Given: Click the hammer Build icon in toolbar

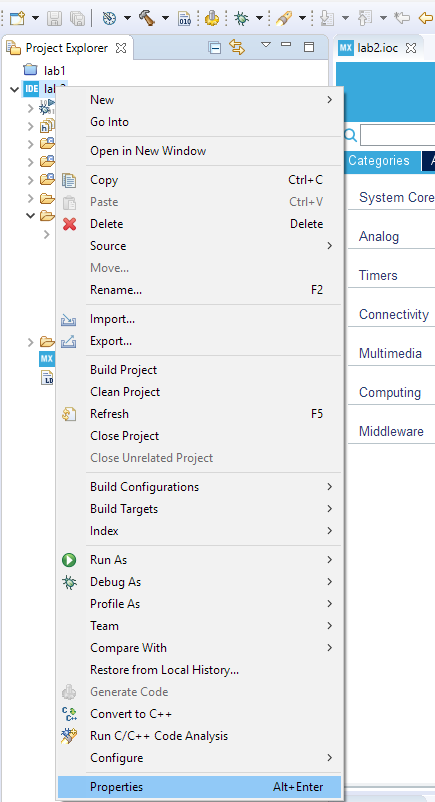Looking at the screenshot, I should [x=148, y=18].
